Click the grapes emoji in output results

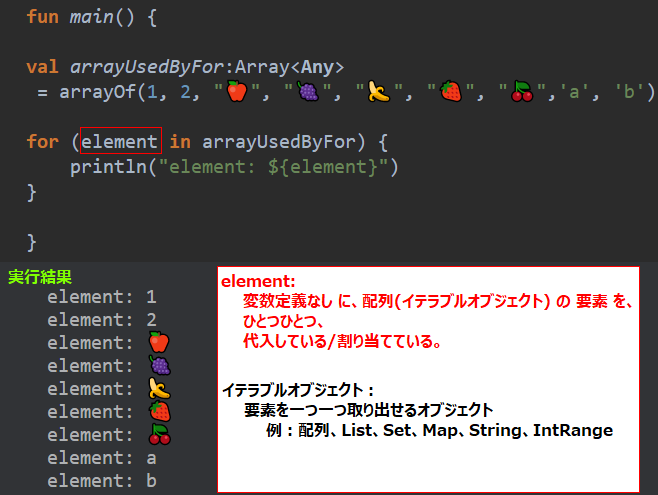click(160, 365)
